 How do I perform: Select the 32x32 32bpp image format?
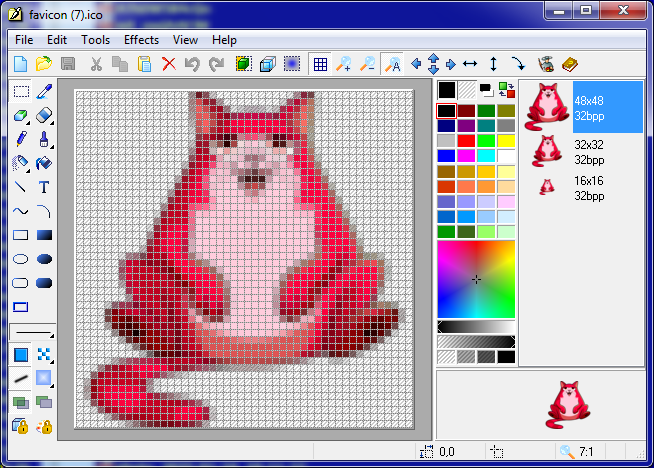pyautogui.click(x=582, y=152)
